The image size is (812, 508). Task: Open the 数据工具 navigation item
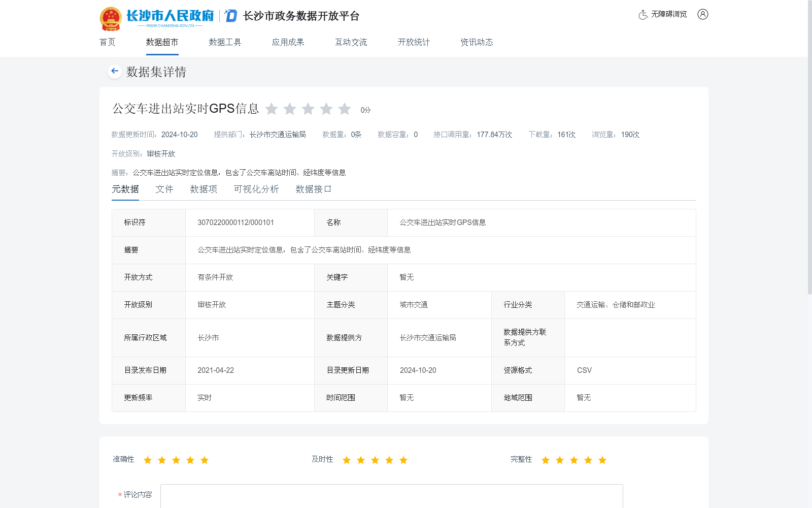point(225,42)
